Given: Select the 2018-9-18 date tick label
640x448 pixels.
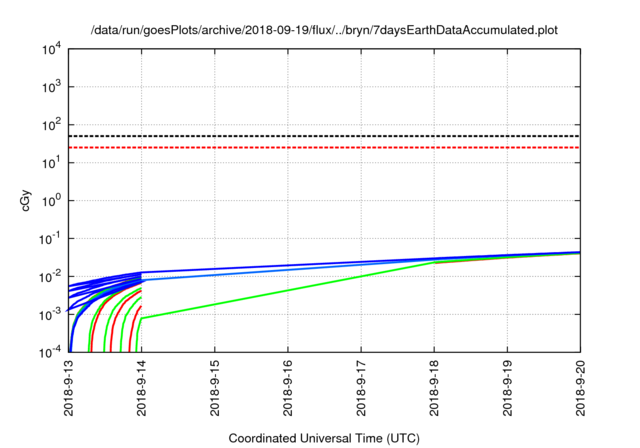Looking at the screenshot, I should 434,388.
